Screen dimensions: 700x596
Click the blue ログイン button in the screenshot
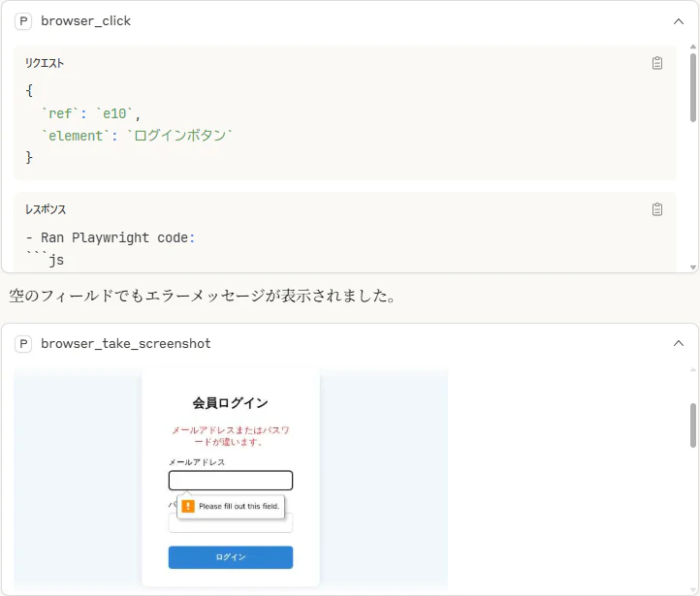tap(231, 557)
